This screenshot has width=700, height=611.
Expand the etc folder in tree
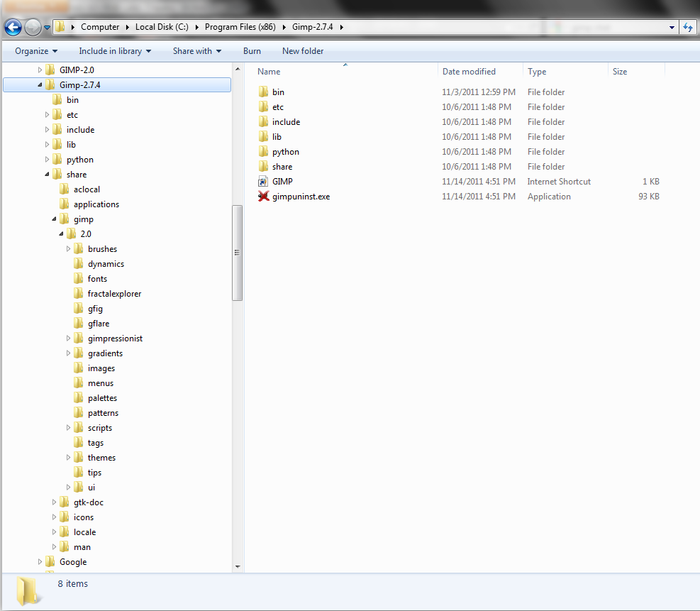tap(47, 115)
